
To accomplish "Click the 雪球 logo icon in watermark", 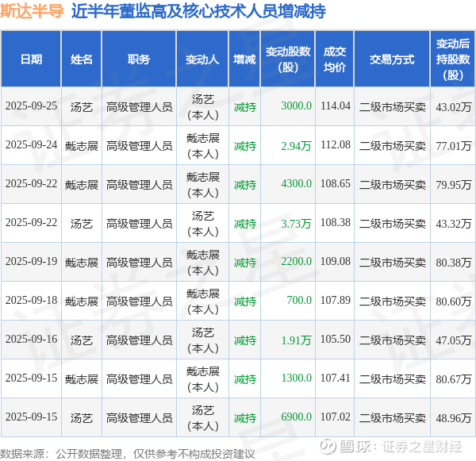I will [x=328, y=447].
